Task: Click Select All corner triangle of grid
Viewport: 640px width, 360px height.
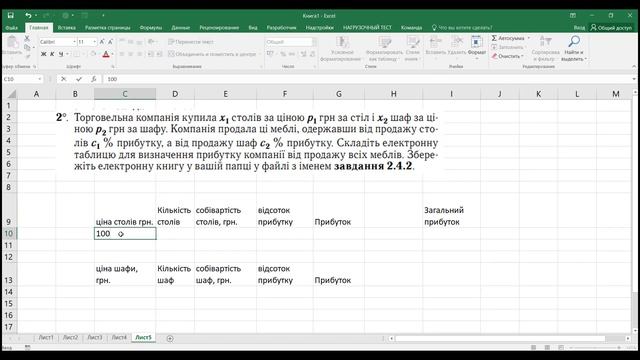Action: 11,94
